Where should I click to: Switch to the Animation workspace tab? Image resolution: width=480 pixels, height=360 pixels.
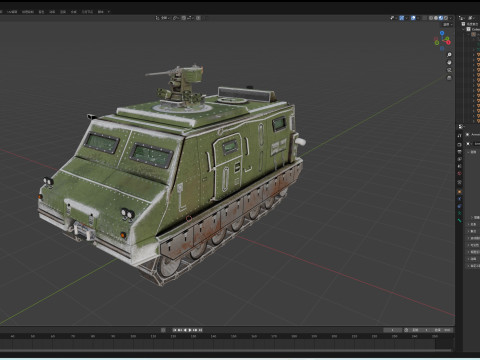tap(52, 12)
